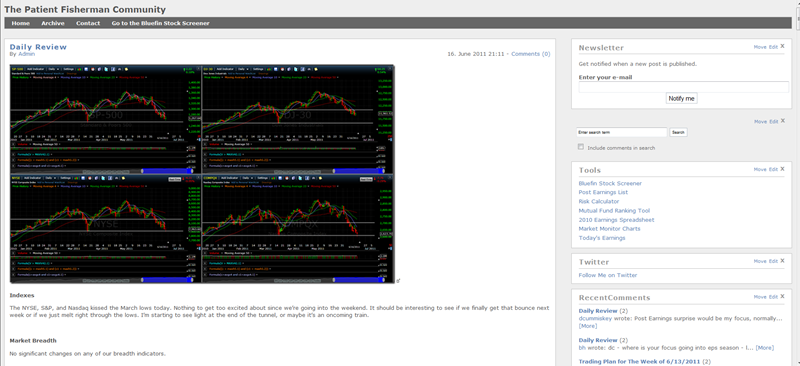This screenshot has width=800, height=366.
Task: Focus the Enter your e-mail field
Action: point(684,87)
